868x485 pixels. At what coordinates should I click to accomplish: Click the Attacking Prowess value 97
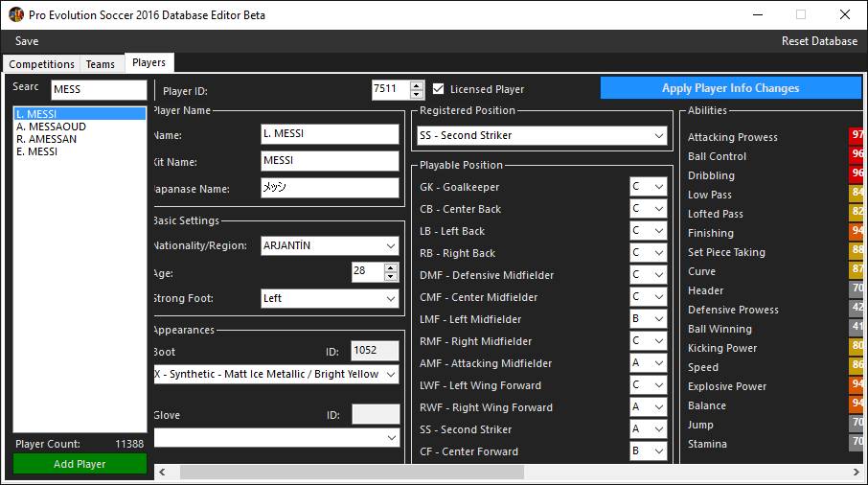pyautogui.click(x=856, y=136)
